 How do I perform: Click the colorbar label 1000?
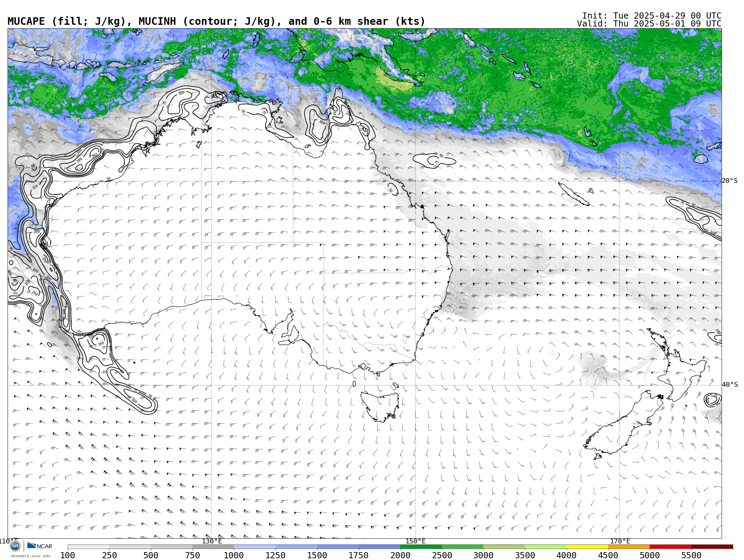pos(234,555)
